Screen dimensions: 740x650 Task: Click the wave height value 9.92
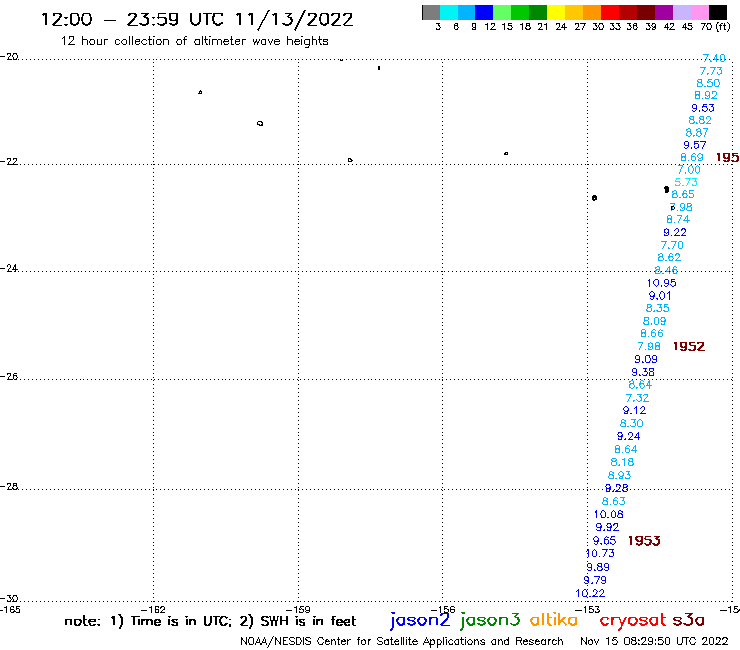pos(607,527)
